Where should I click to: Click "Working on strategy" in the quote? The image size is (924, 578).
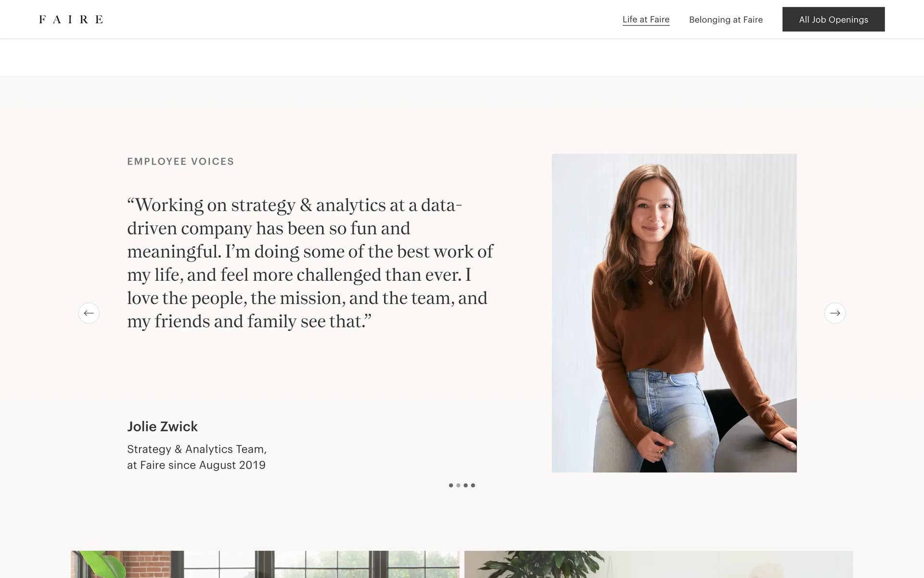click(x=212, y=205)
